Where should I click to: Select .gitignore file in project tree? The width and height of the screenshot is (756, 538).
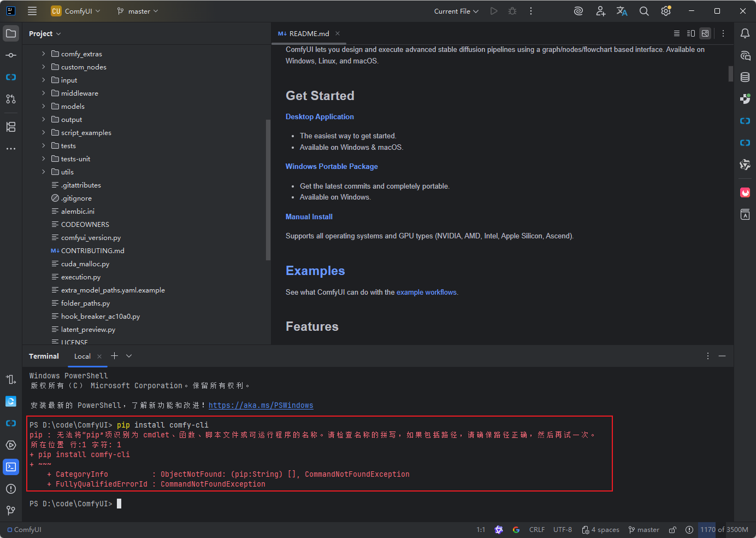click(76, 198)
